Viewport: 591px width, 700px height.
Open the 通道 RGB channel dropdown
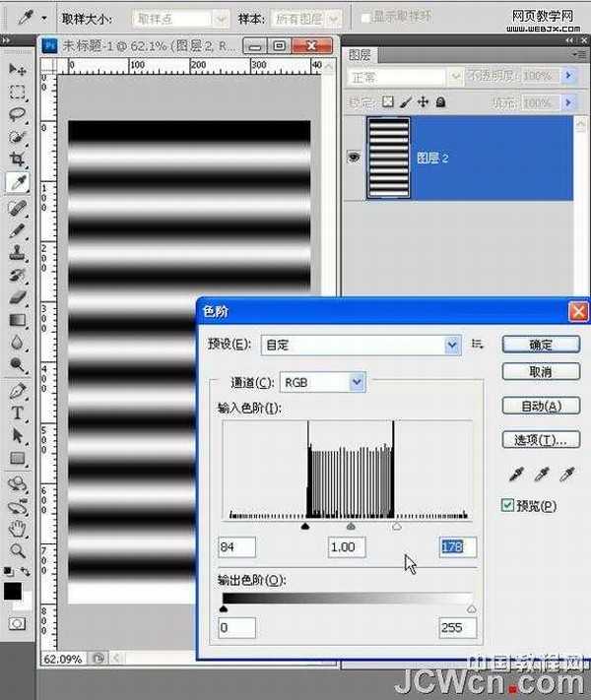323,381
